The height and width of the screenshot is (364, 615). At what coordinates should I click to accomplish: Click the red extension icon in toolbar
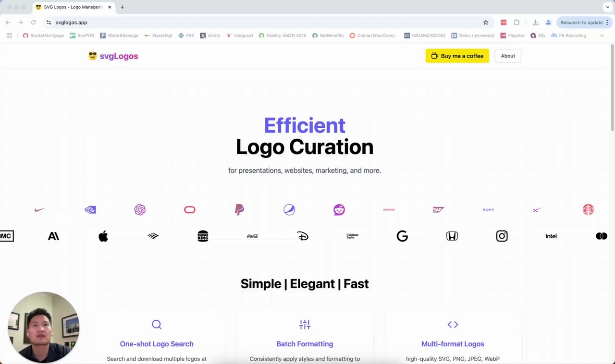point(504,23)
